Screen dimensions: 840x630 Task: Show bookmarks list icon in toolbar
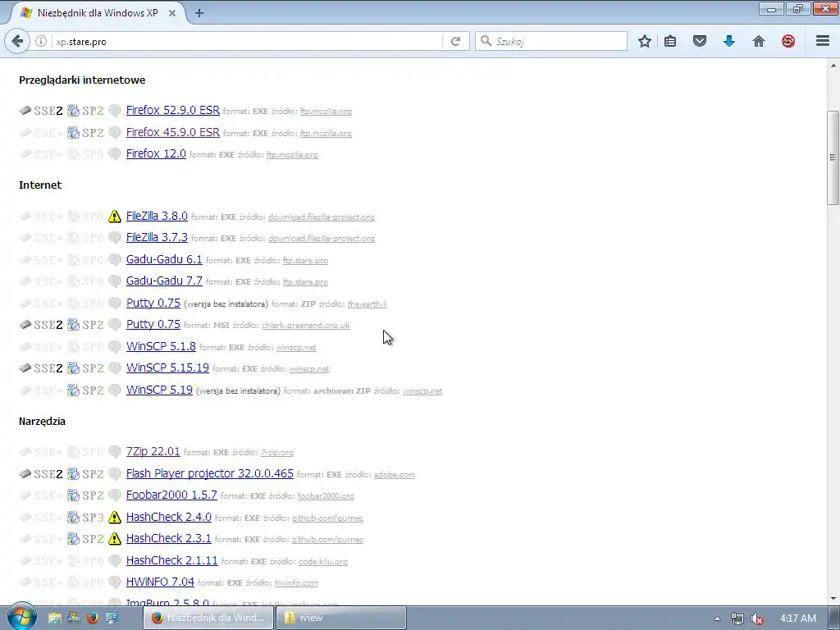670,41
